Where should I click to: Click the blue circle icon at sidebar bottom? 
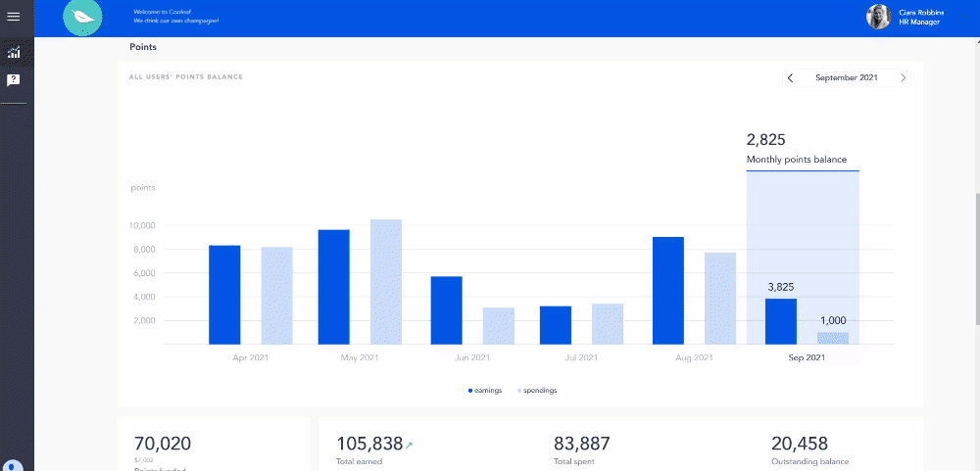point(13,466)
